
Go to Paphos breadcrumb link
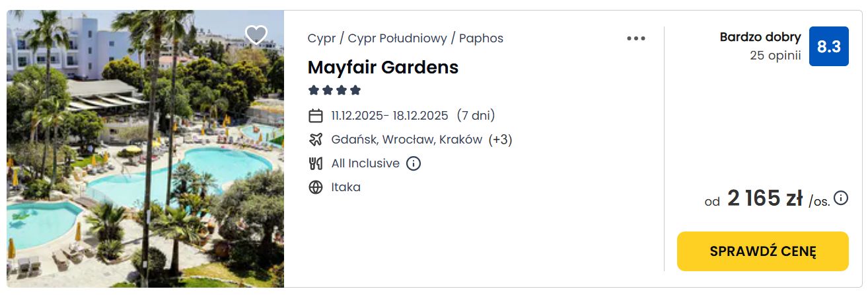click(x=481, y=38)
